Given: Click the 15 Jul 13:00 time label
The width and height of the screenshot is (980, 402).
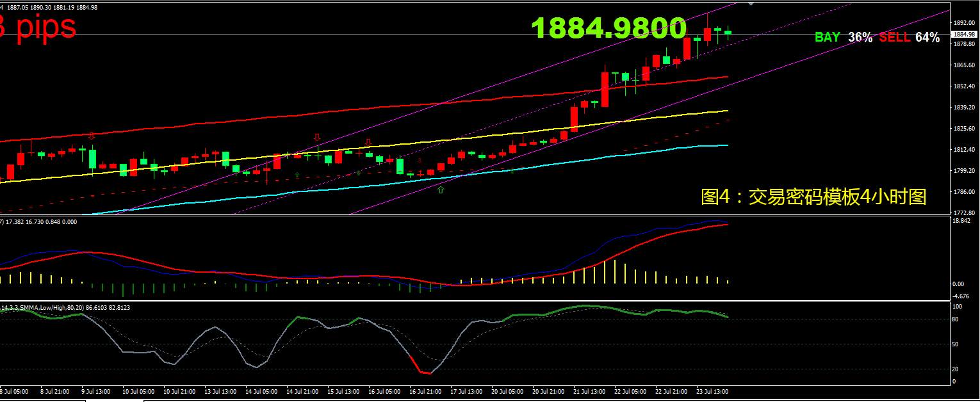Looking at the screenshot, I should [x=343, y=391].
